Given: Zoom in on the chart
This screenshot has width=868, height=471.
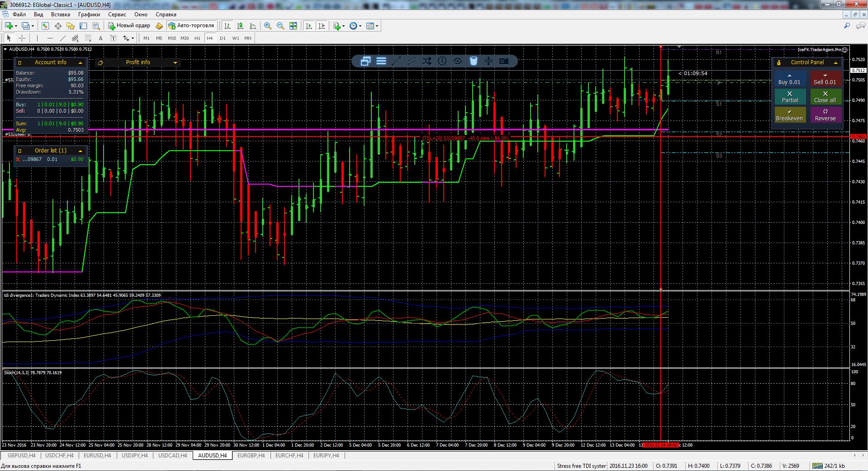Looking at the screenshot, I should click(268, 26).
